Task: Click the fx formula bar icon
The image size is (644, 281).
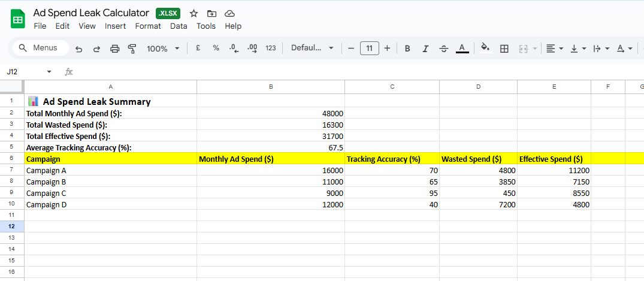Action: (x=69, y=72)
